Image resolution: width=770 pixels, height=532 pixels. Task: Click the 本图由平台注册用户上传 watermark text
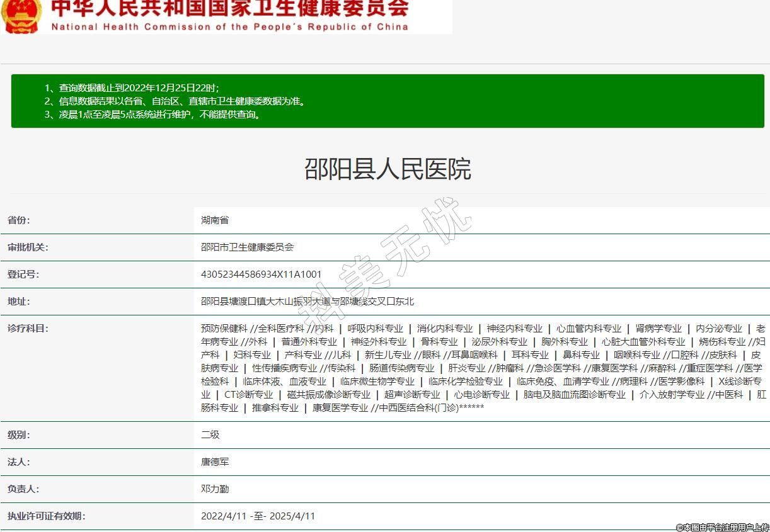click(722, 527)
